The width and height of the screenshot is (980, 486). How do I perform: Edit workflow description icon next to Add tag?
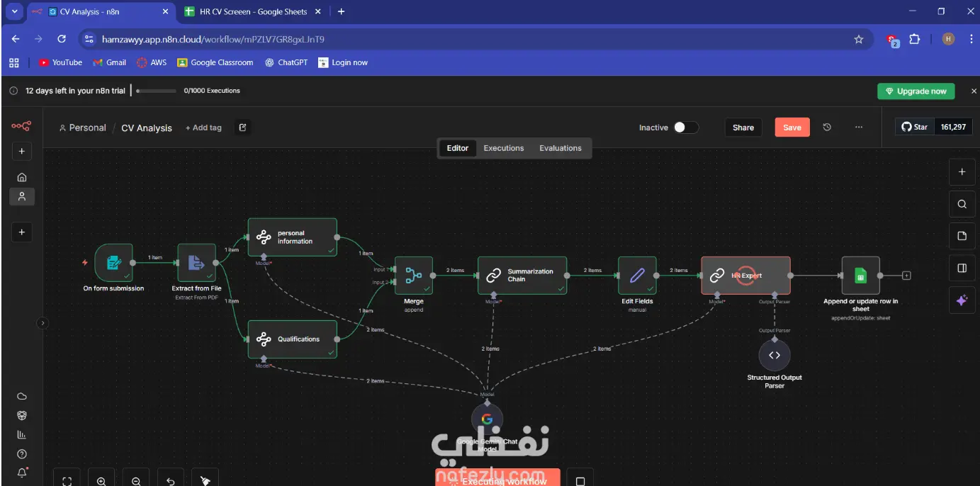[x=242, y=128]
